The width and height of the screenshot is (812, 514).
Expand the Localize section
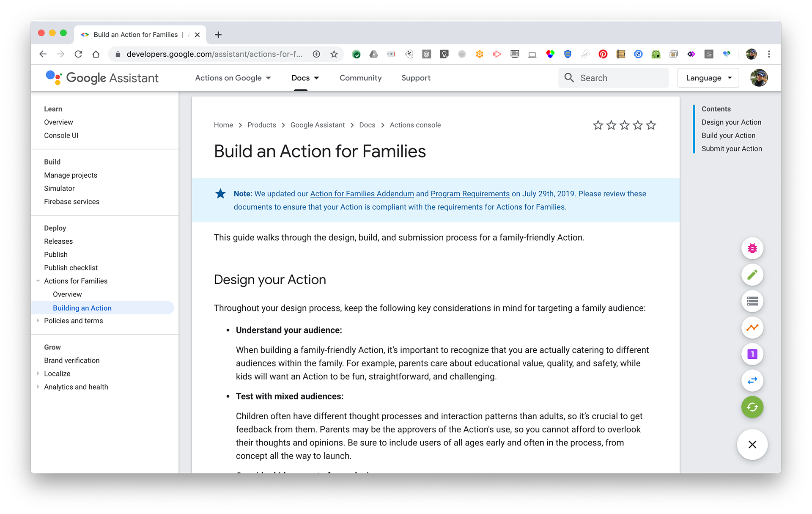click(x=38, y=374)
